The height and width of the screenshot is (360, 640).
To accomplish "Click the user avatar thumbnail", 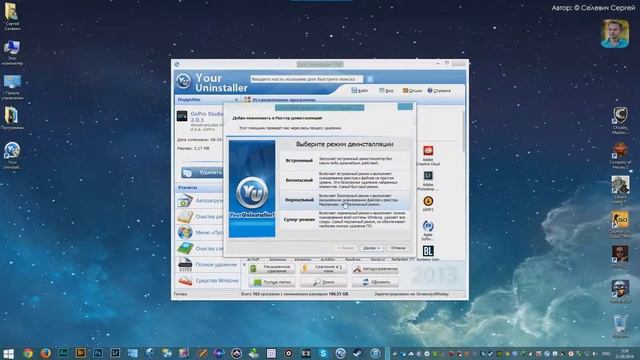I will (x=615, y=33).
